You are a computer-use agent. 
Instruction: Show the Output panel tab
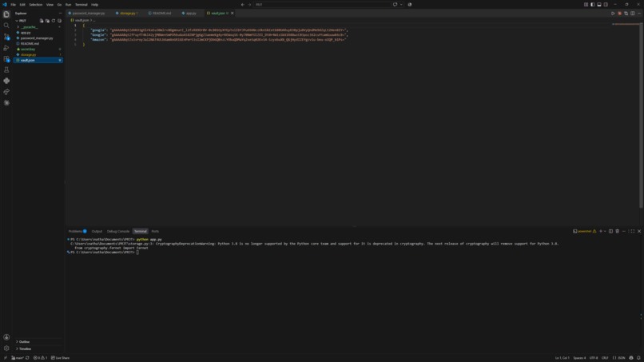click(97, 231)
